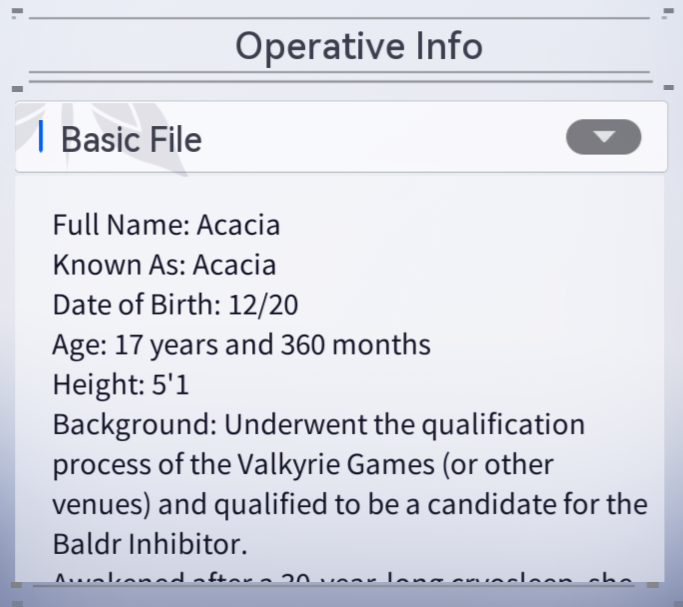The image size is (683, 607).
Task: Click the Basic File header label
Action: tap(131, 139)
